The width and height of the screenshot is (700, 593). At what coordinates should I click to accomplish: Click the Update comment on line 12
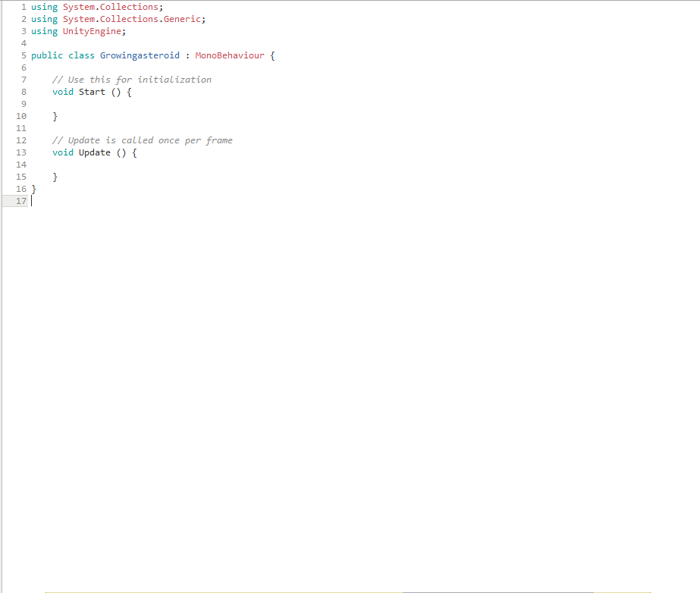(141, 140)
